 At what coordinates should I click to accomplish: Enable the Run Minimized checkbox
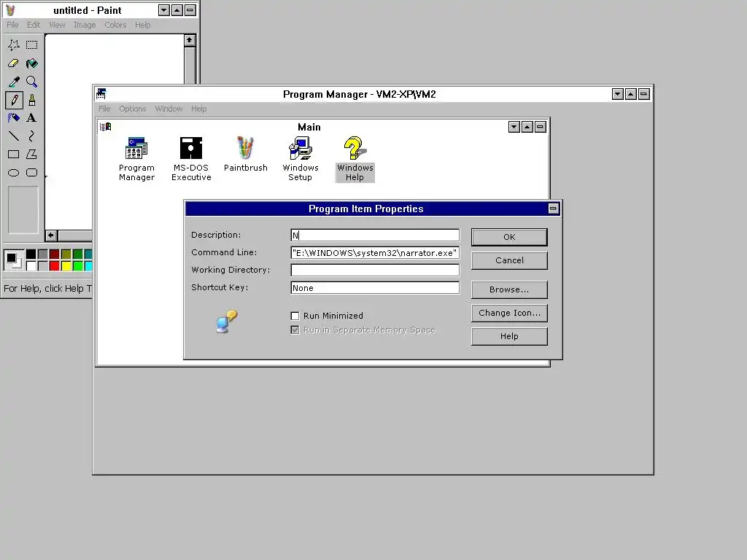tap(295, 316)
